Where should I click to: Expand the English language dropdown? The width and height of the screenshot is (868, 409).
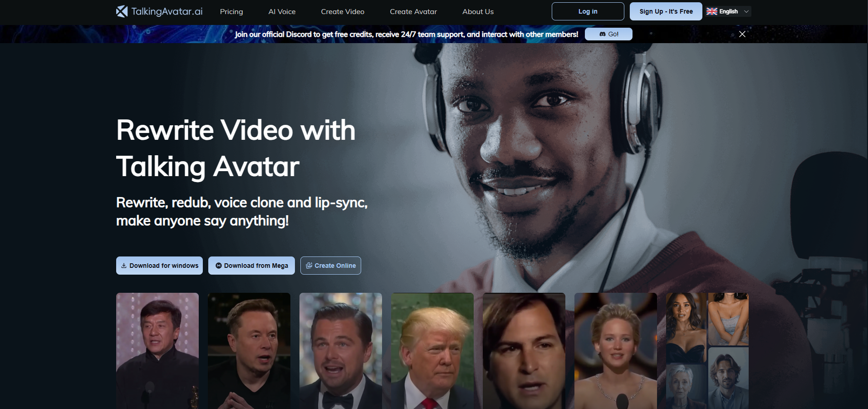coord(746,11)
